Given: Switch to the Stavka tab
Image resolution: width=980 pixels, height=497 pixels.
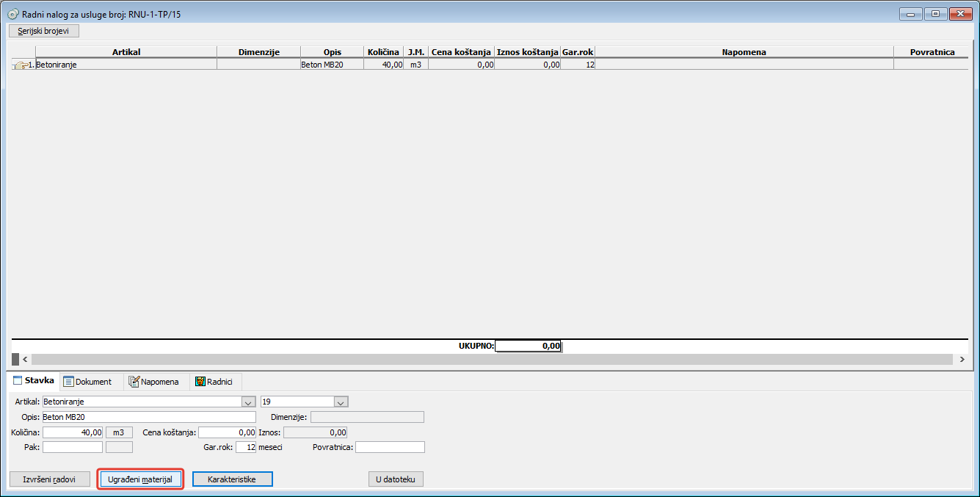Looking at the screenshot, I should tap(33, 381).
